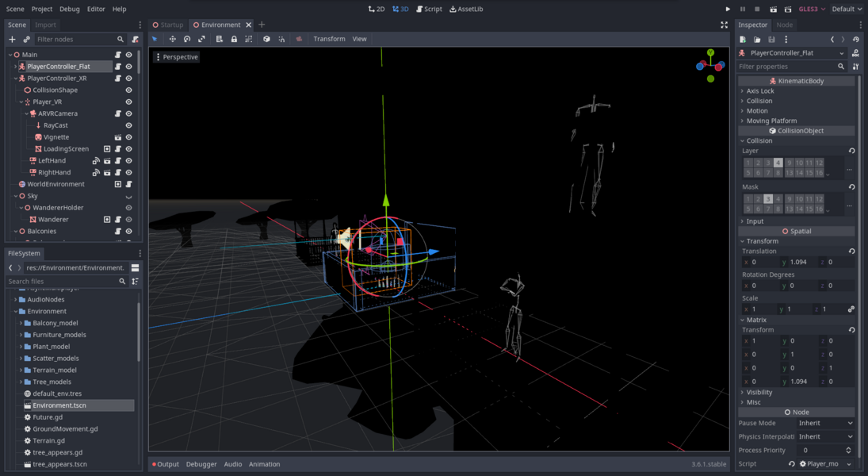Collapse the PlayerController_Flat branch
This screenshot has width=868, height=476.
(x=13, y=66)
